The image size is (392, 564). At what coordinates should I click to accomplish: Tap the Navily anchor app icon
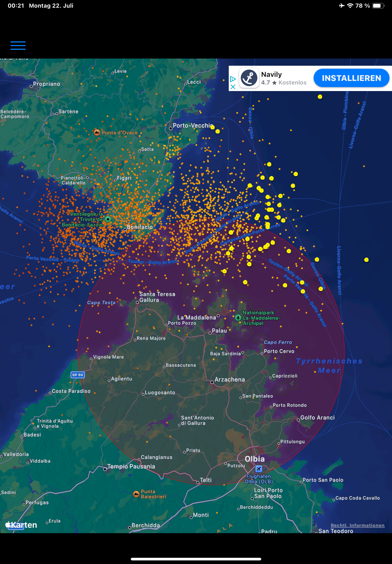tap(249, 78)
